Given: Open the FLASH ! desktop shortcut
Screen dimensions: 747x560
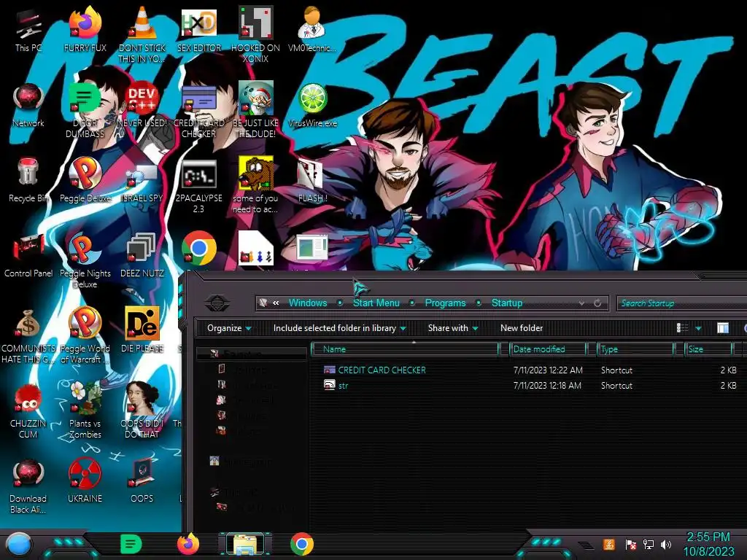Looking at the screenshot, I should (x=312, y=181).
